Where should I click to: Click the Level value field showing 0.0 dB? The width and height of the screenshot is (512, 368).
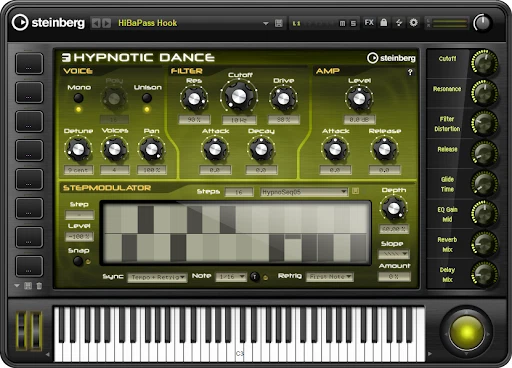pyautogui.click(x=359, y=119)
